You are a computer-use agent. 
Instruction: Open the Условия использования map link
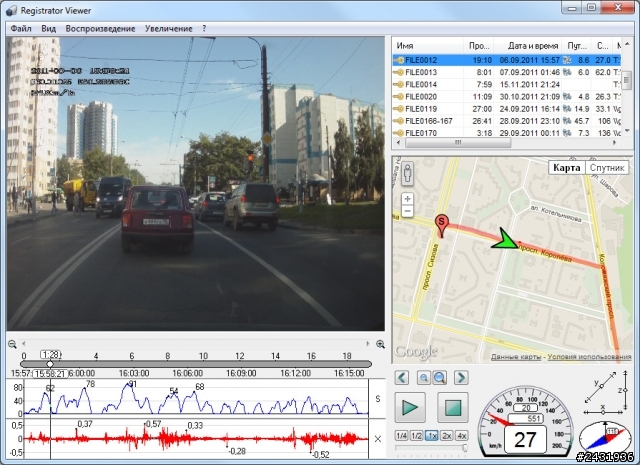click(589, 357)
